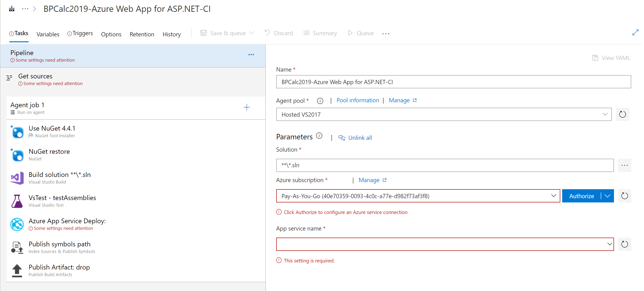
Task: Click Unlink all parameters
Action: click(x=359, y=137)
